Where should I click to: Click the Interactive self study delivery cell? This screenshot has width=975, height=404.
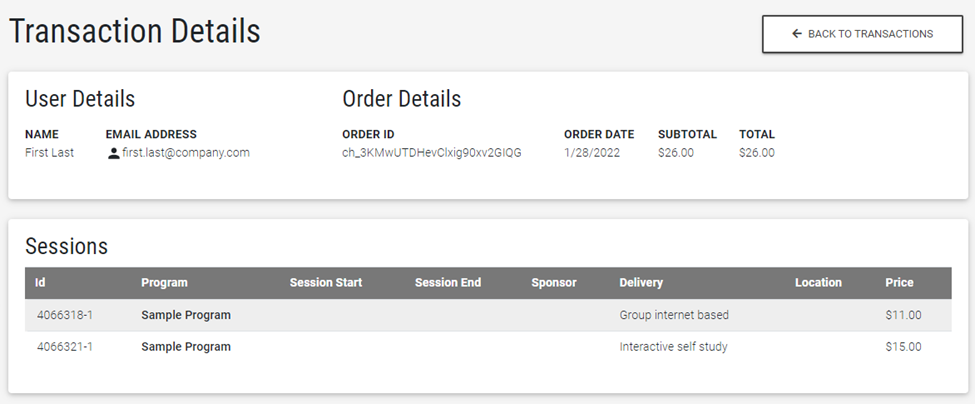(673, 347)
